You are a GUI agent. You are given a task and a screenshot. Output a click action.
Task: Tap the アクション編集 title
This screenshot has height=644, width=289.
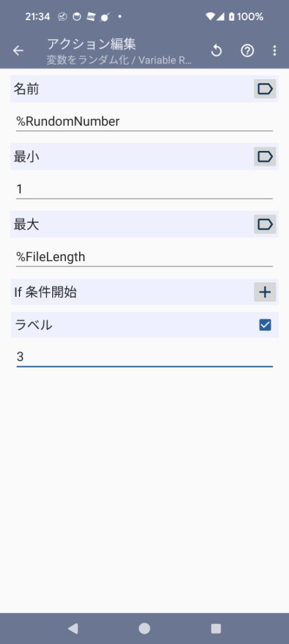click(92, 44)
